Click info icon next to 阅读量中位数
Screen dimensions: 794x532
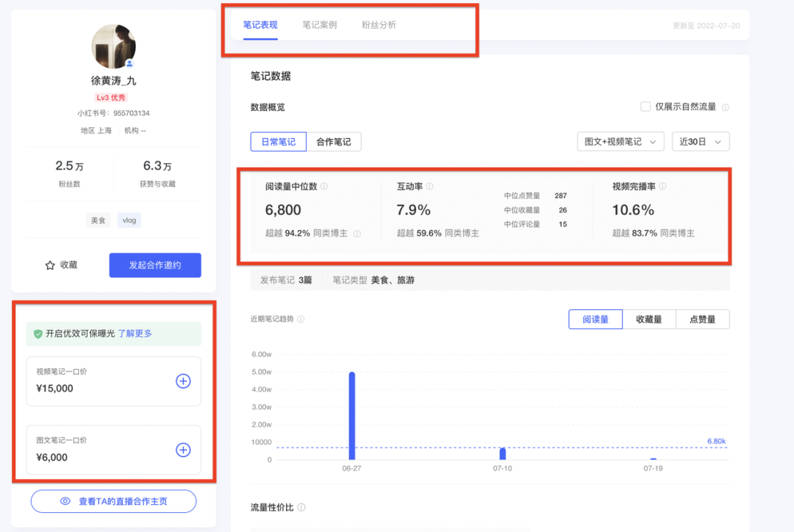324,187
